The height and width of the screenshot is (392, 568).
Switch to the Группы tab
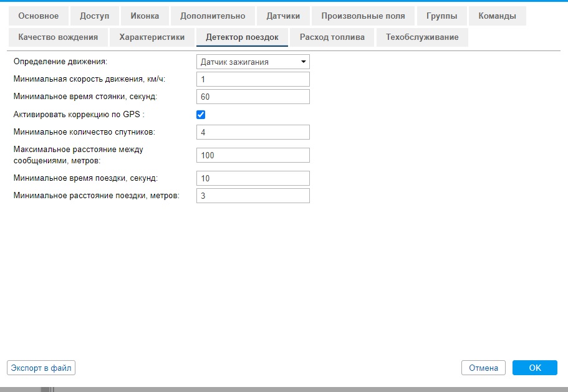coord(442,16)
